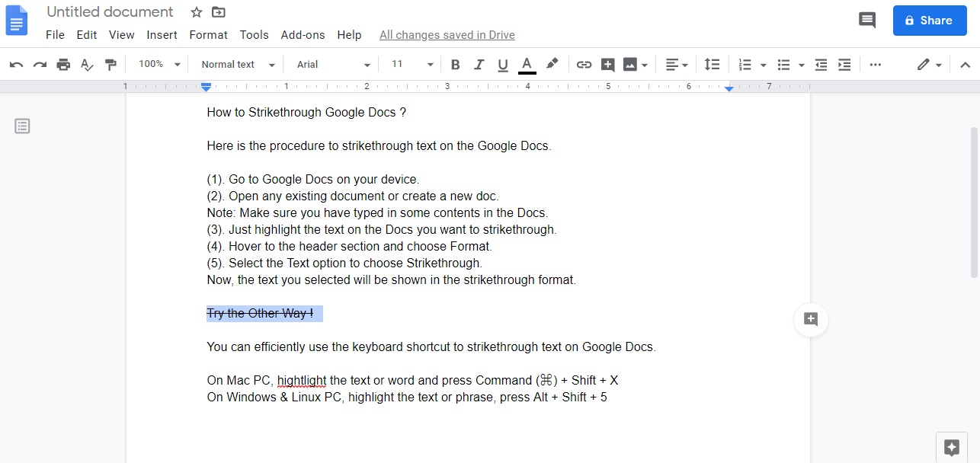Expand the Insert image dropdown arrow
Screen dimensions: 980x463
[645, 65]
